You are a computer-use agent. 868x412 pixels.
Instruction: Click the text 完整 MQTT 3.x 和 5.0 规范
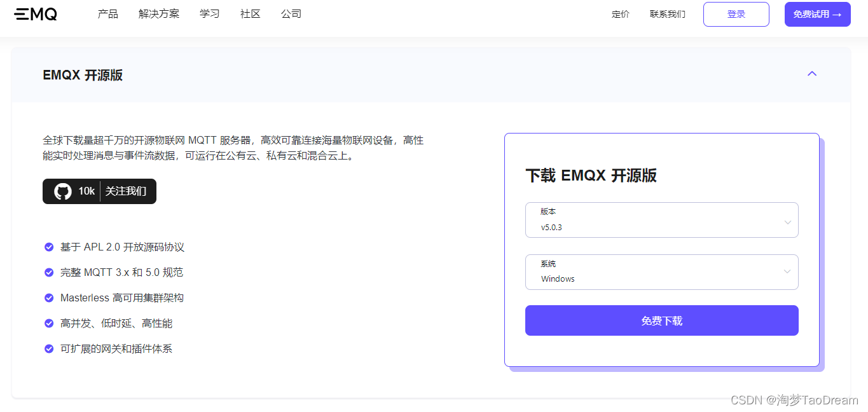122,272
